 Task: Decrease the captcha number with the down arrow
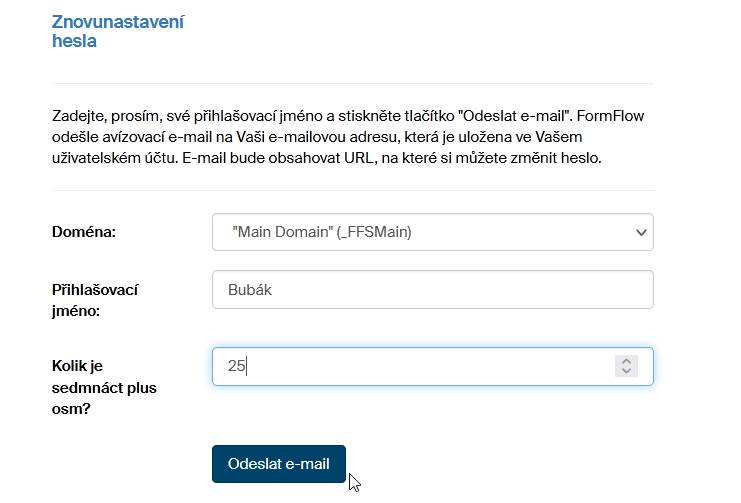point(626,372)
